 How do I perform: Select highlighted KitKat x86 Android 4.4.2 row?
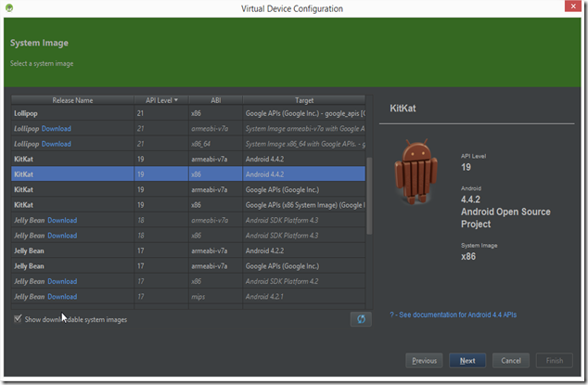pos(188,174)
